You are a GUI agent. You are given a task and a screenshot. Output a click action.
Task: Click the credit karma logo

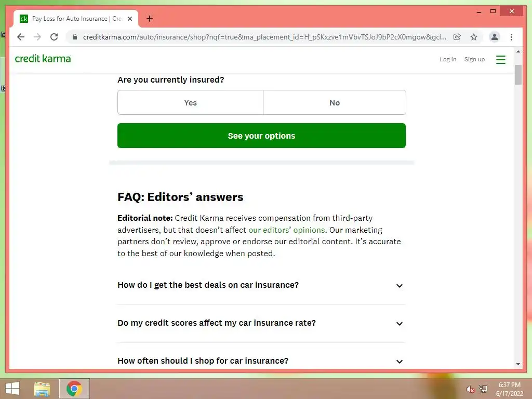pyautogui.click(x=43, y=59)
